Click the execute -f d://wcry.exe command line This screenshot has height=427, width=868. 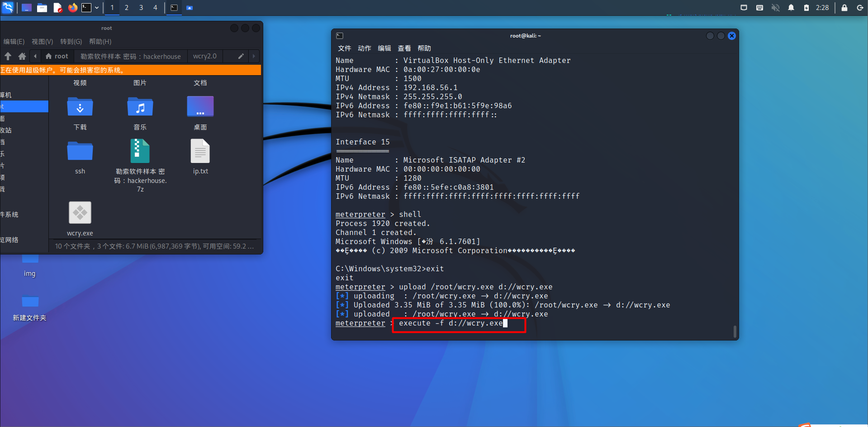451,323
